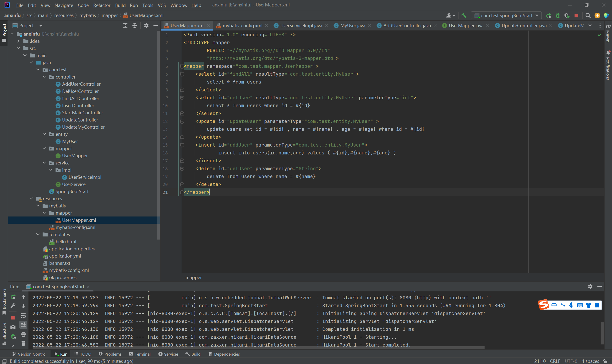Stop the running application with the red square
The image size is (612, 364).
click(576, 16)
